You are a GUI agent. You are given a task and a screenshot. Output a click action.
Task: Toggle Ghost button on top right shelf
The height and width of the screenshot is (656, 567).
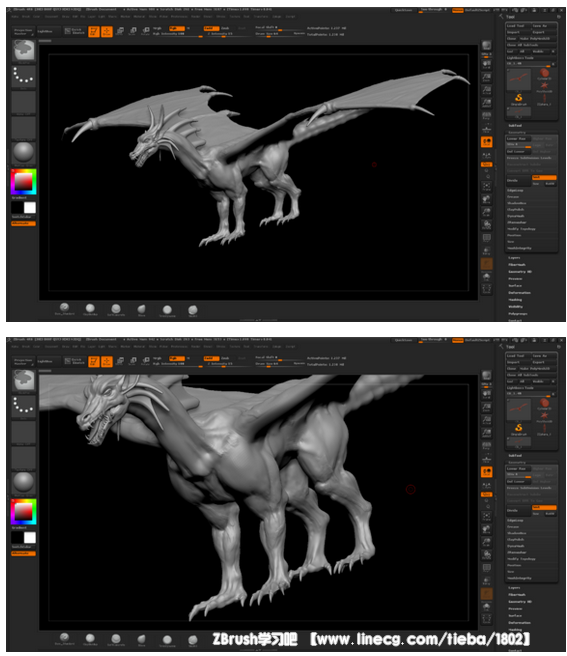[486, 264]
